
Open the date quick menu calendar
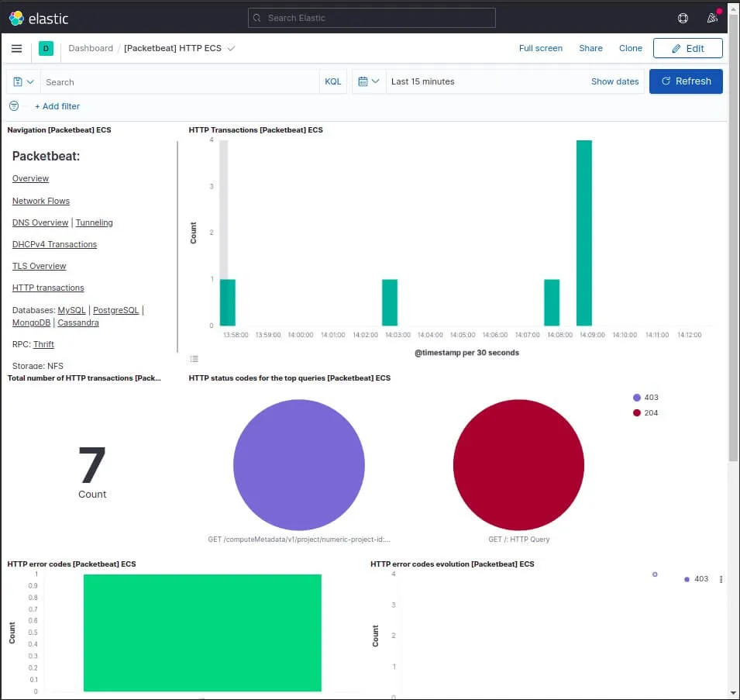[x=369, y=81]
